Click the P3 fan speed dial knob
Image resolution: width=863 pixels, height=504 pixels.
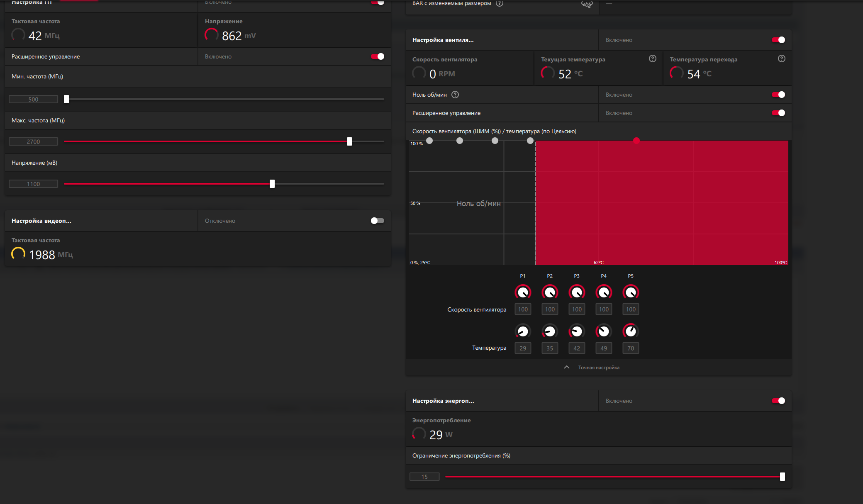click(x=577, y=292)
